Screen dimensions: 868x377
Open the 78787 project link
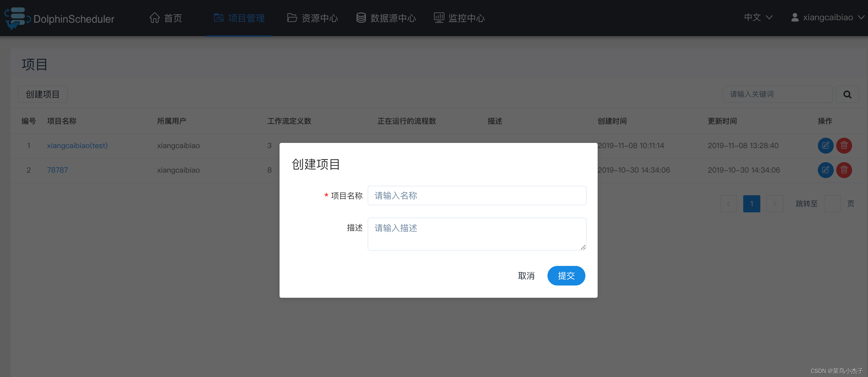57,170
